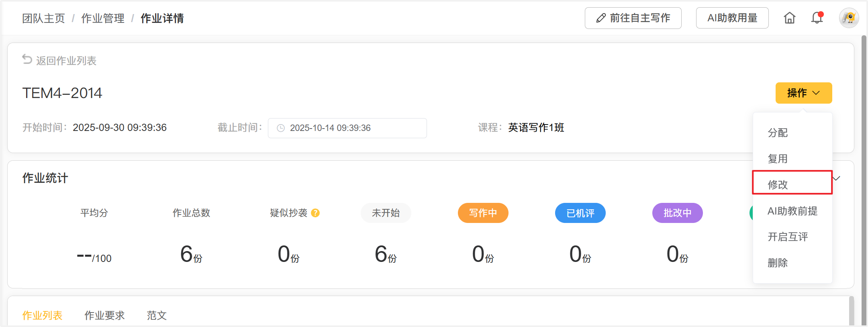Open the notification bell
This screenshot has width=868, height=327.
(x=817, y=18)
